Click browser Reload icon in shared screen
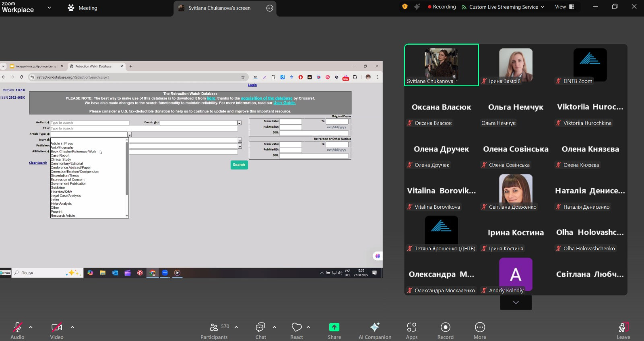 pyautogui.click(x=21, y=77)
